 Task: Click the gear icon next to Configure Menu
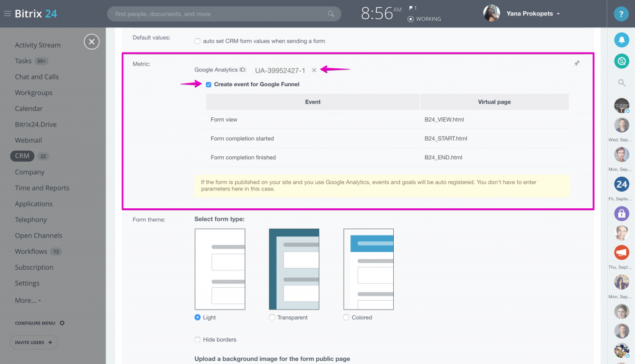(62, 323)
